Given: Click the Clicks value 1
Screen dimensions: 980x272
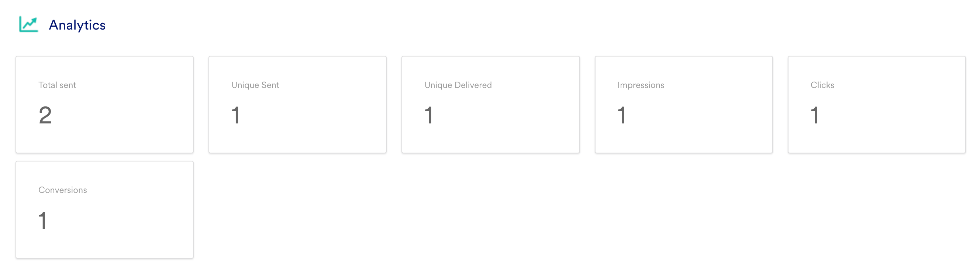Looking at the screenshot, I should (814, 115).
